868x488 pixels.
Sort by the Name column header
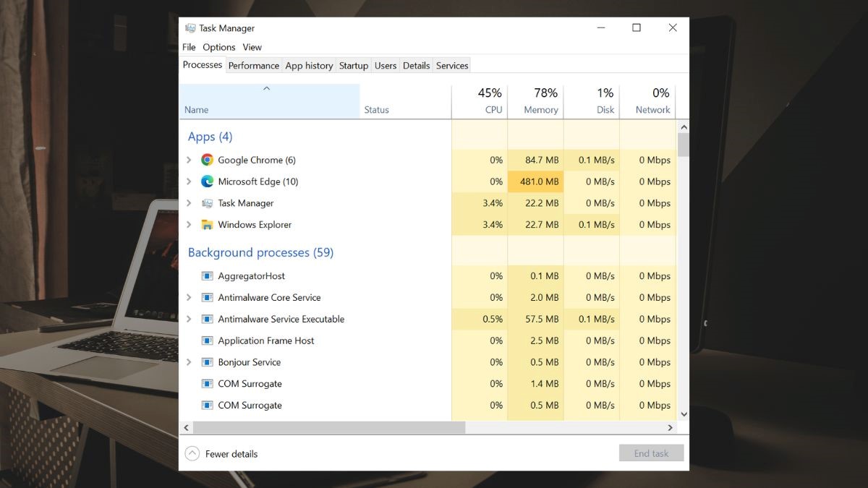(x=269, y=101)
